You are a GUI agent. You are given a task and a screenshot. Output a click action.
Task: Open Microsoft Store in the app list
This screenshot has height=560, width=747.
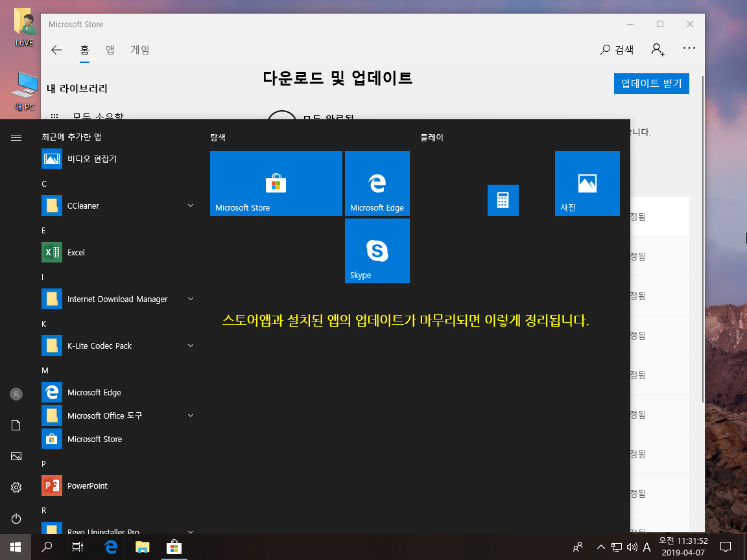[118, 439]
